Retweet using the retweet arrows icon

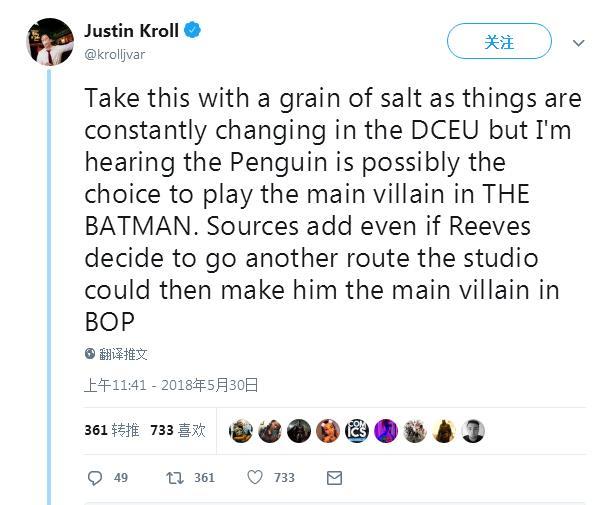pos(175,478)
